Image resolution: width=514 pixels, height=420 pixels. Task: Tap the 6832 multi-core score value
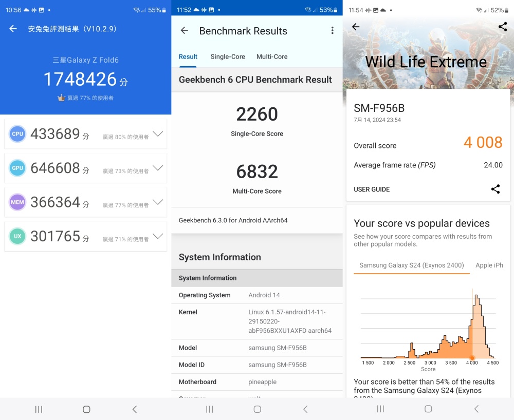(x=257, y=171)
